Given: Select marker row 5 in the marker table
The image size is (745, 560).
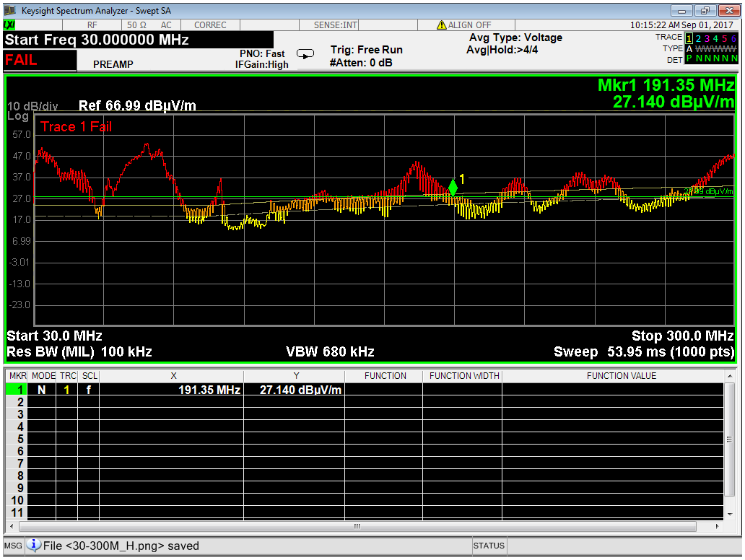Looking at the screenshot, I should pos(17,439).
